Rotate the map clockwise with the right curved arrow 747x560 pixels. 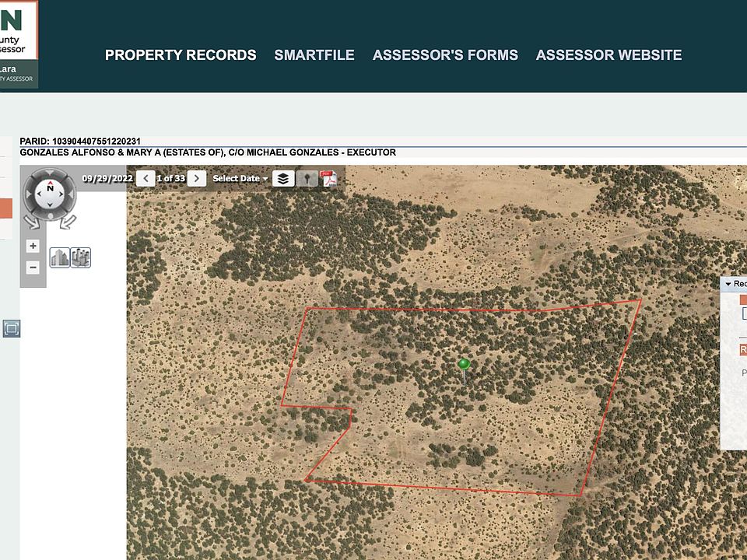pos(68,222)
